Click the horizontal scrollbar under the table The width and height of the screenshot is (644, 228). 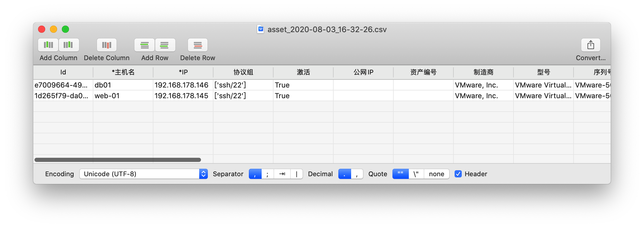(118, 160)
